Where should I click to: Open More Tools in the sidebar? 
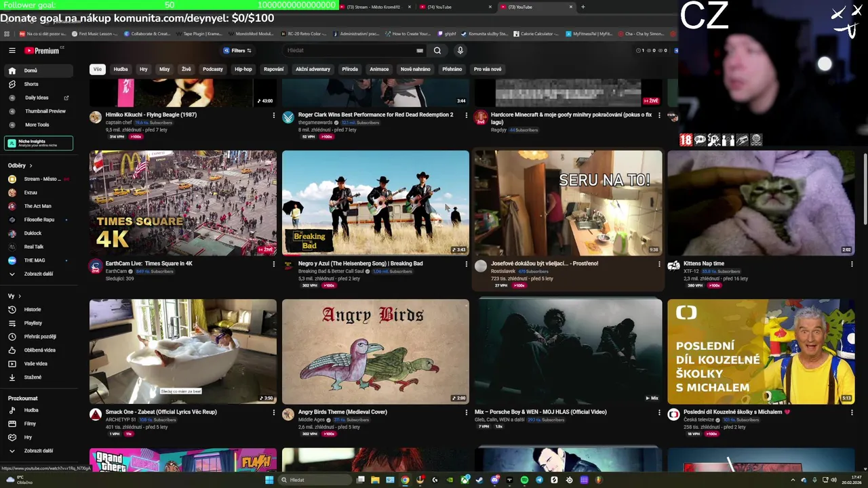[38, 125]
